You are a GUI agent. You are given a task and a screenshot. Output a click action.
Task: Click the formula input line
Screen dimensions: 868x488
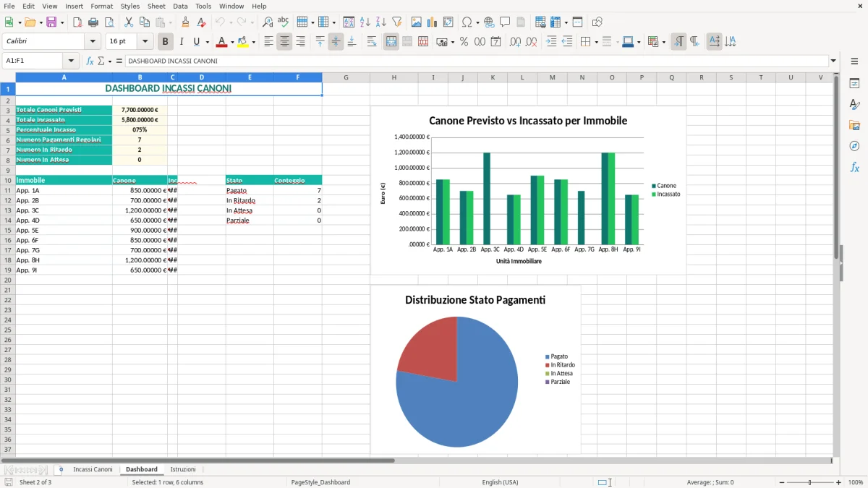477,61
